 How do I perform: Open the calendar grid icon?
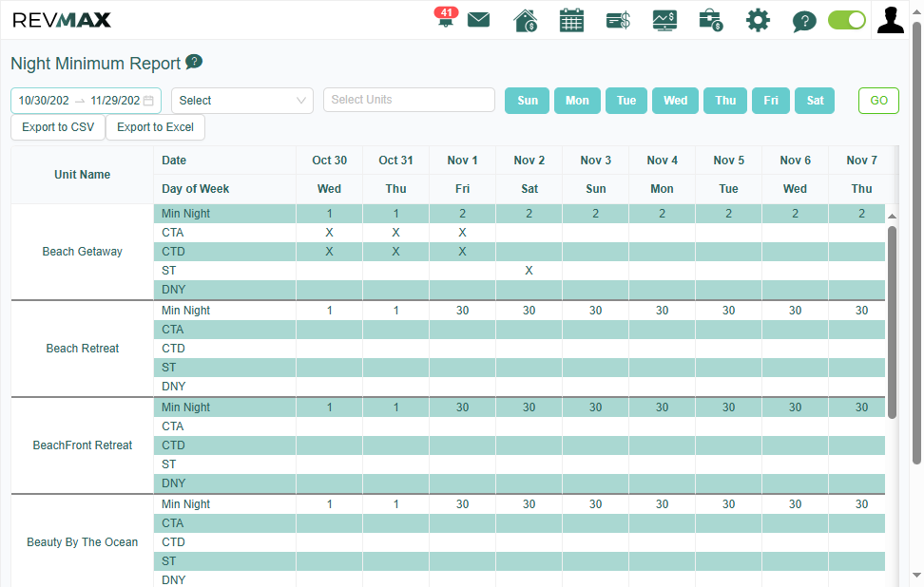[x=571, y=21]
